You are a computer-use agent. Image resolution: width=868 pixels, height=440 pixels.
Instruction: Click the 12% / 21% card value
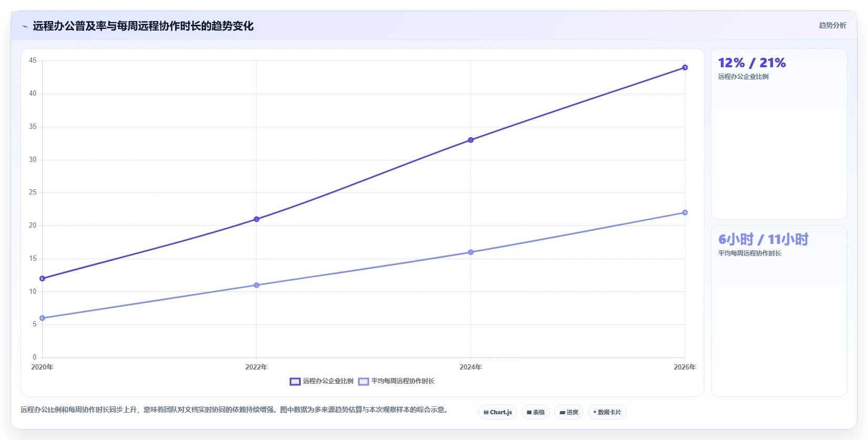click(752, 63)
